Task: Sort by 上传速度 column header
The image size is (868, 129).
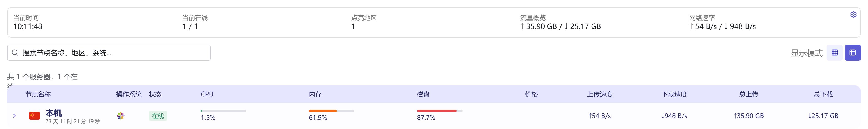Action: pyautogui.click(x=599, y=94)
